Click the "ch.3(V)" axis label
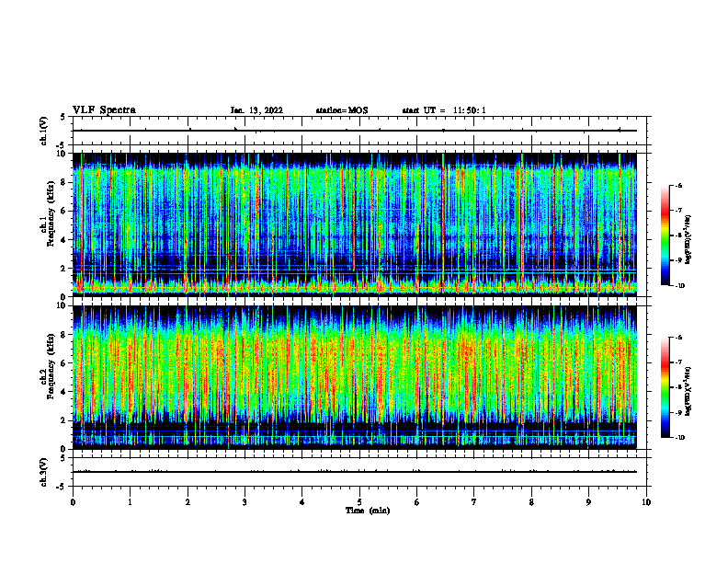 (x=44, y=472)
